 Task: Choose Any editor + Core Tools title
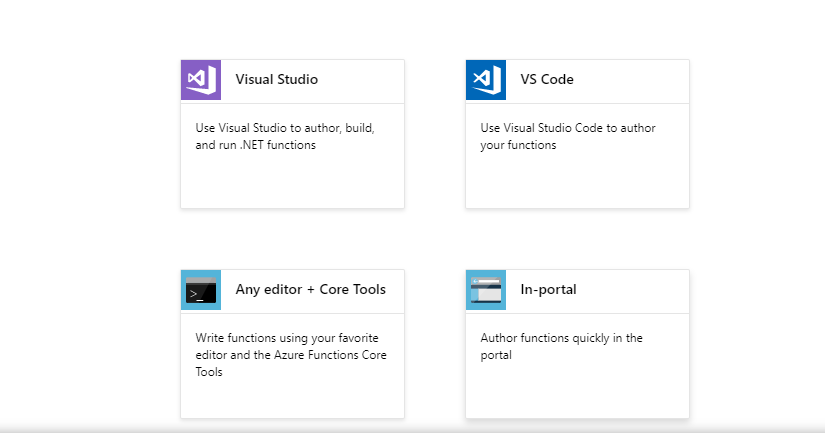pyautogui.click(x=310, y=289)
